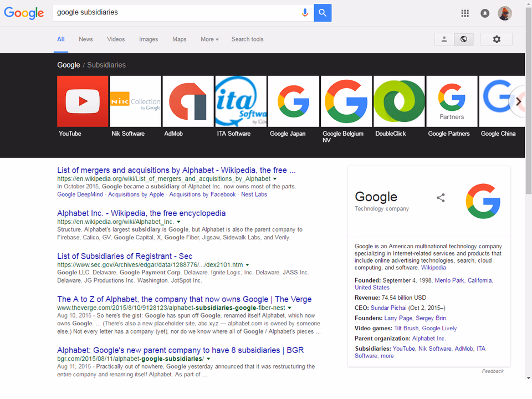
Task: Open Wikipedia link in knowledge panel description
Action: coord(433,268)
